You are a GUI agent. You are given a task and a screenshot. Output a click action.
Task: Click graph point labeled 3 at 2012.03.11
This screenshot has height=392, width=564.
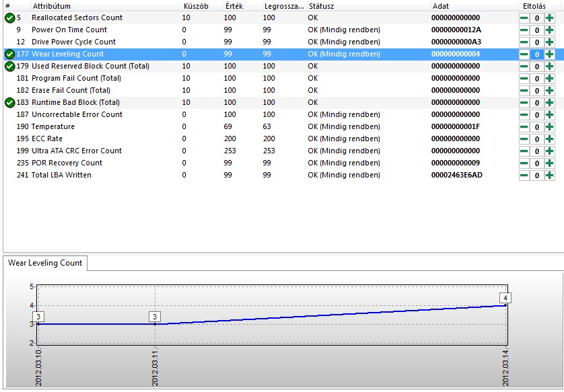(155, 324)
